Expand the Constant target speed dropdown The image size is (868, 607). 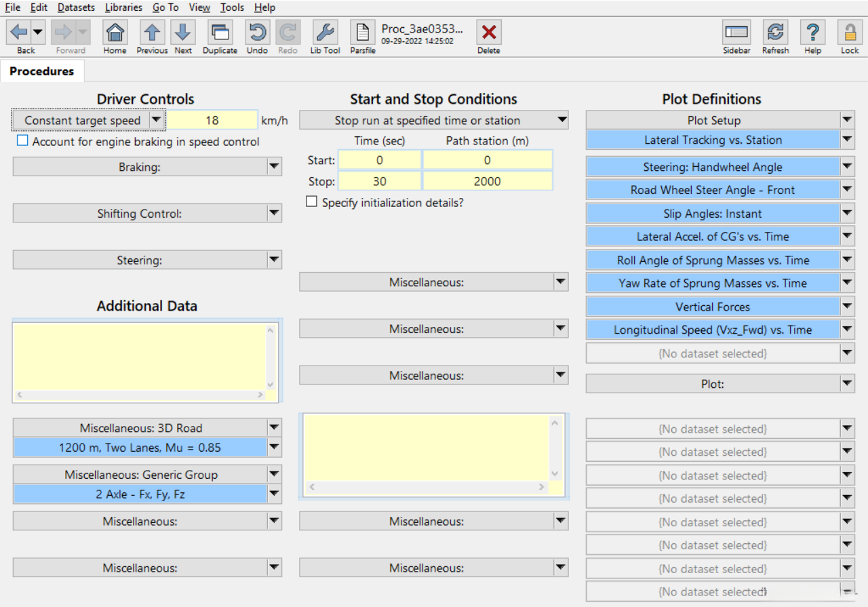(157, 120)
